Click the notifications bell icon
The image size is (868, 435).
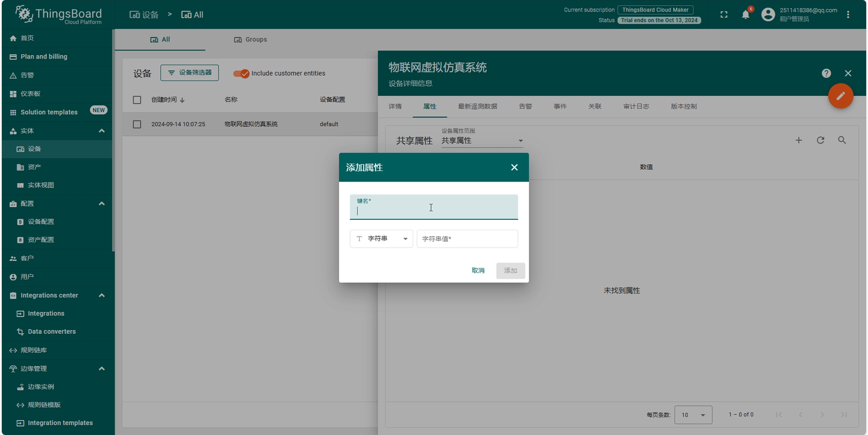point(745,15)
